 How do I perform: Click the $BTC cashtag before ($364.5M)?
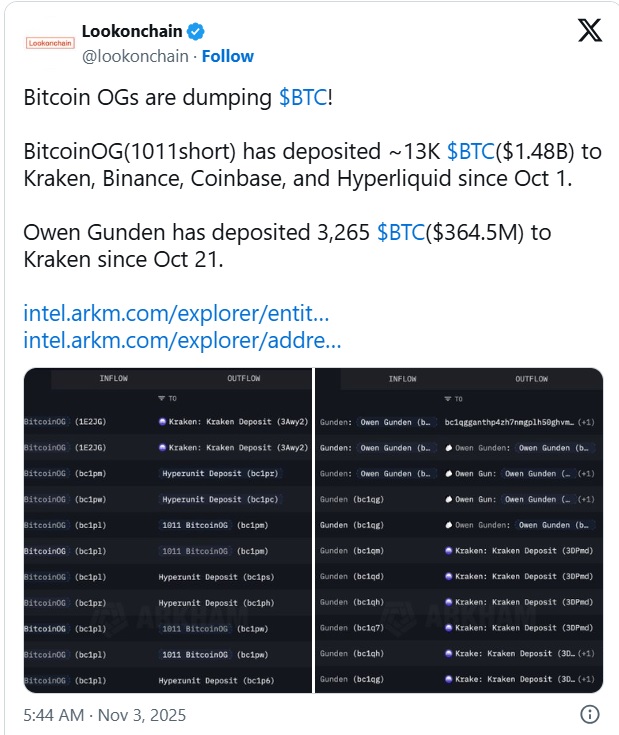402,232
